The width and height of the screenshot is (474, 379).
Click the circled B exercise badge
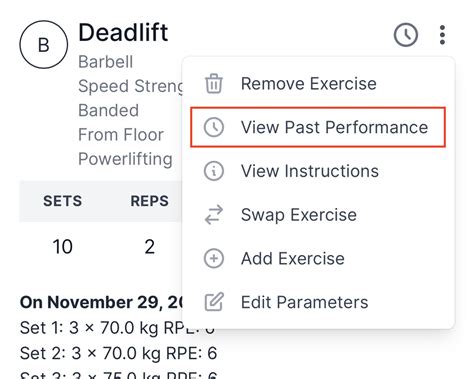[x=44, y=45]
